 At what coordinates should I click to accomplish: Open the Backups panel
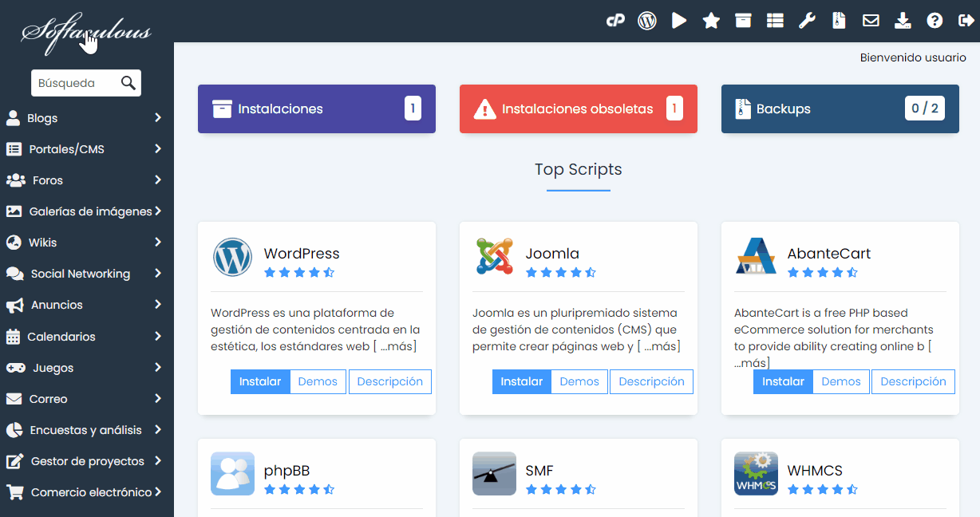click(x=840, y=109)
